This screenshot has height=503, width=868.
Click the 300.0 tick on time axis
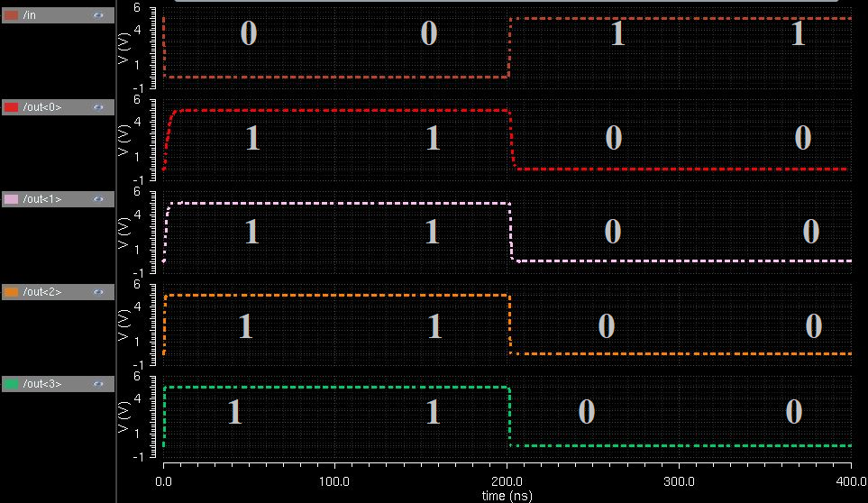point(679,481)
